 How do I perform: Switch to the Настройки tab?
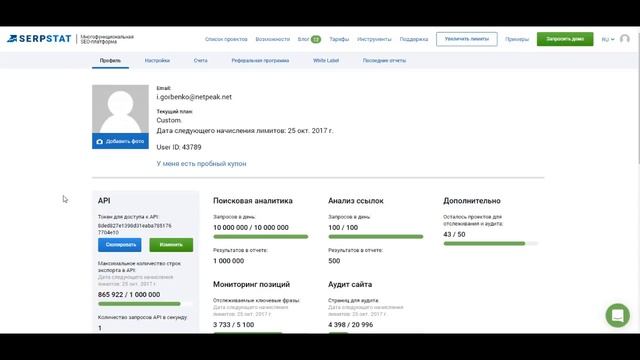click(x=157, y=60)
